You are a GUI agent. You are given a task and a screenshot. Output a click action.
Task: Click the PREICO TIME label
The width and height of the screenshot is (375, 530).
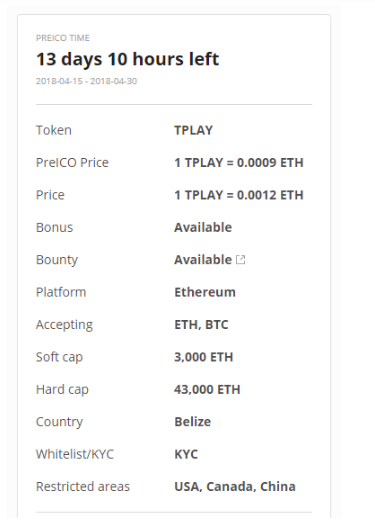(63, 38)
